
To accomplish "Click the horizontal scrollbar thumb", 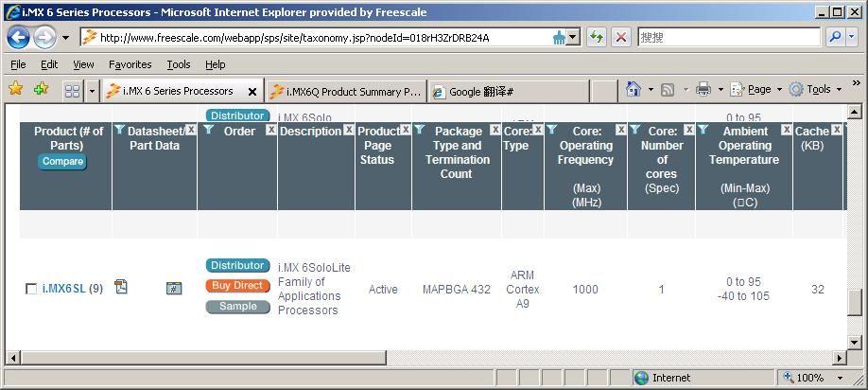I will [203, 358].
